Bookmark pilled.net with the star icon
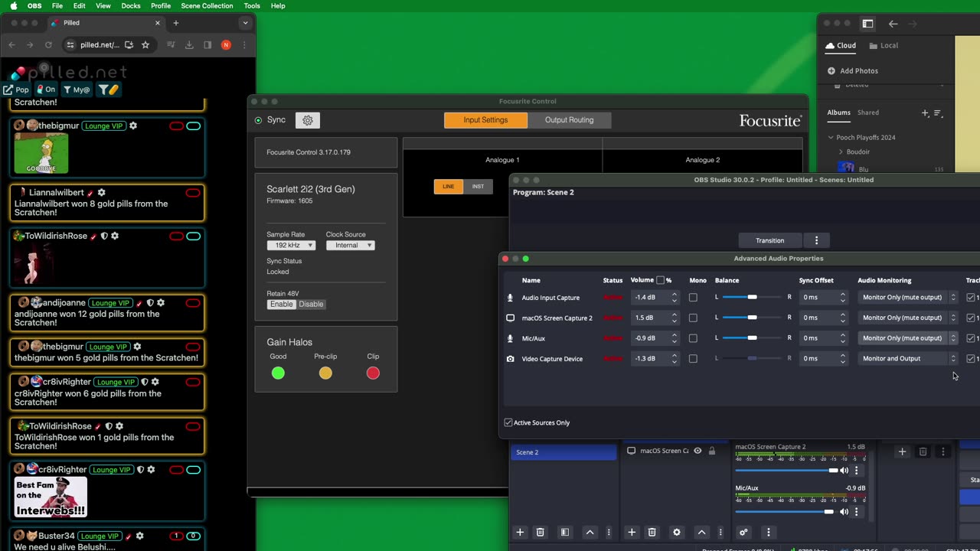980x551 pixels. pos(145,45)
